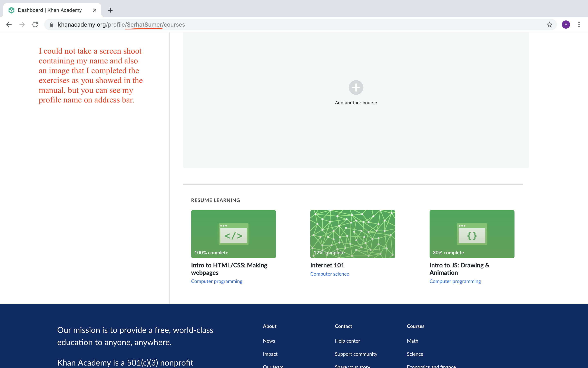Click the 30% complete label

448,252
